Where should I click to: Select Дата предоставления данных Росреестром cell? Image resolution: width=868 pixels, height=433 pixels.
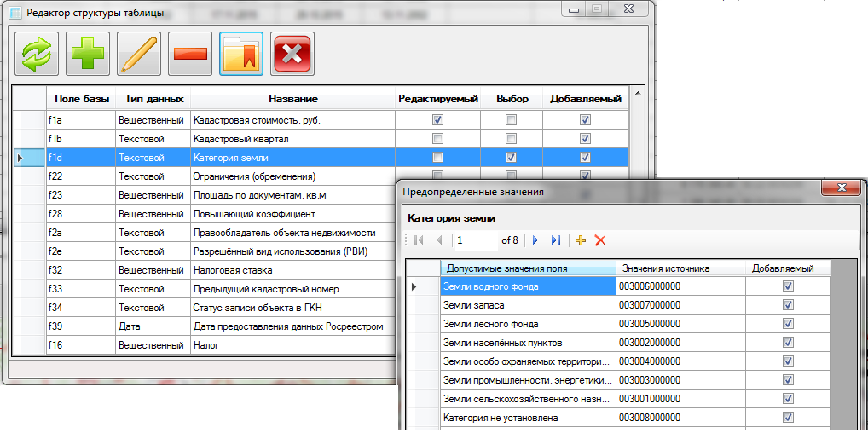[292, 326]
